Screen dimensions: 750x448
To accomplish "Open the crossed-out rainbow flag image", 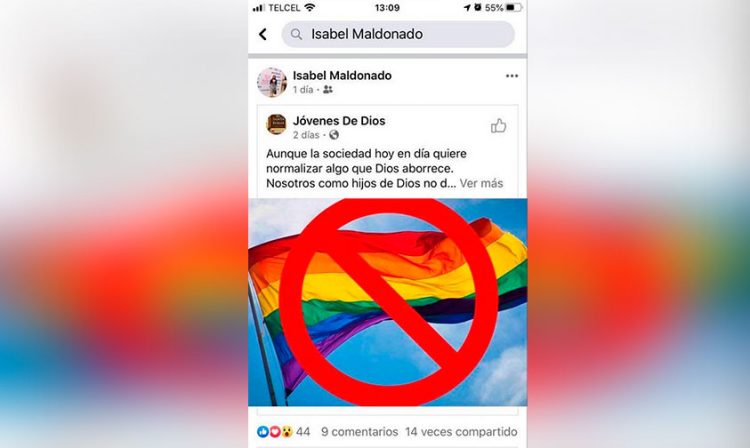I will (387, 302).
